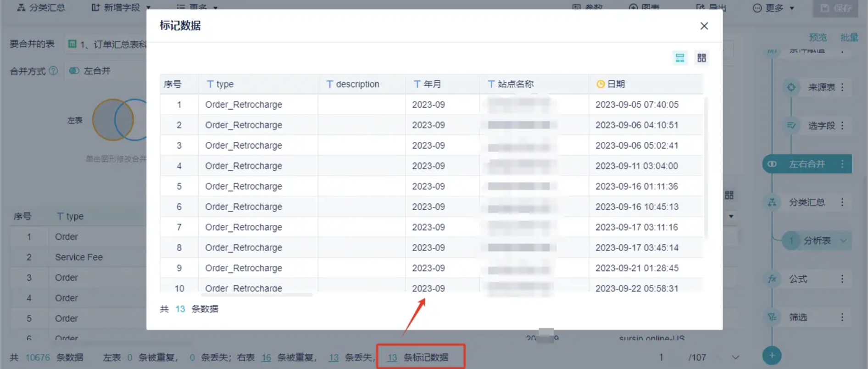Click the 选字段 step icon
The image size is (868, 369).
click(791, 126)
